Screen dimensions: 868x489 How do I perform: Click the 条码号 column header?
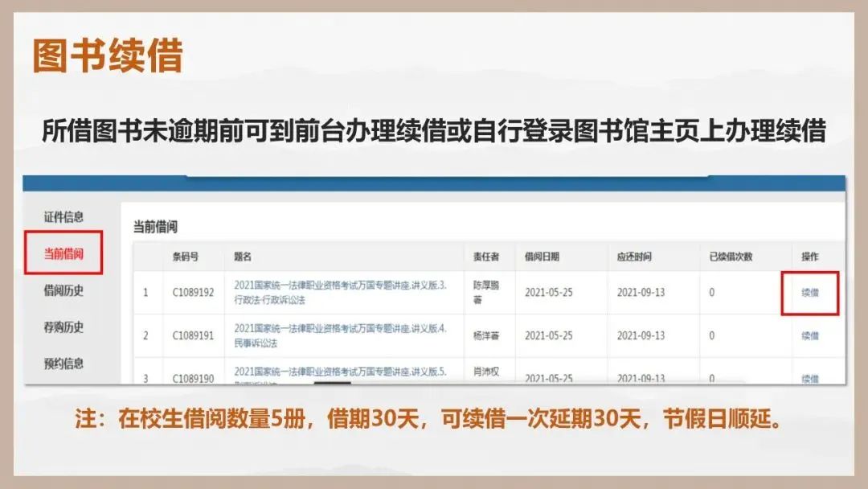click(186, 257)
